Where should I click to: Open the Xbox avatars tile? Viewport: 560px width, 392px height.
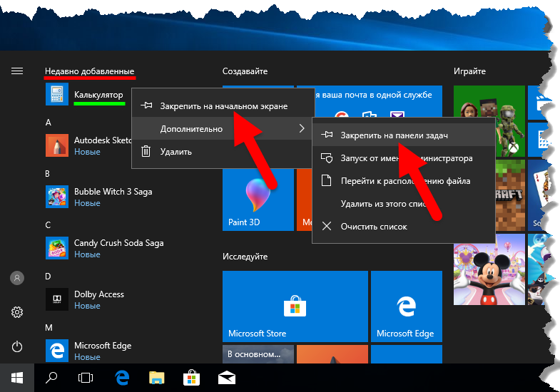(x=489, y=102)
